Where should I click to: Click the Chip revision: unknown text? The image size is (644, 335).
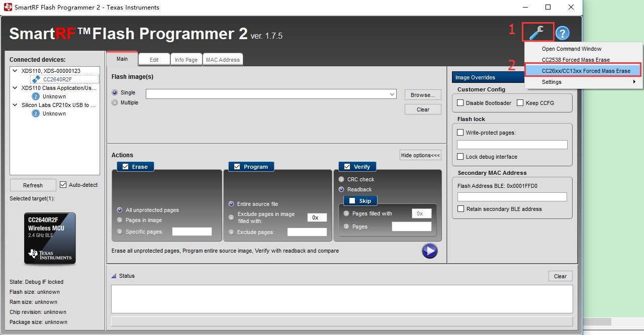pyautogui.click(x=38, y=312)
